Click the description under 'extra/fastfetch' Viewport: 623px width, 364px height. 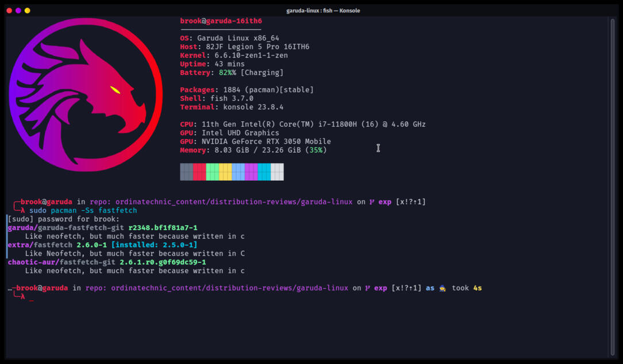(x=135, y=254)
